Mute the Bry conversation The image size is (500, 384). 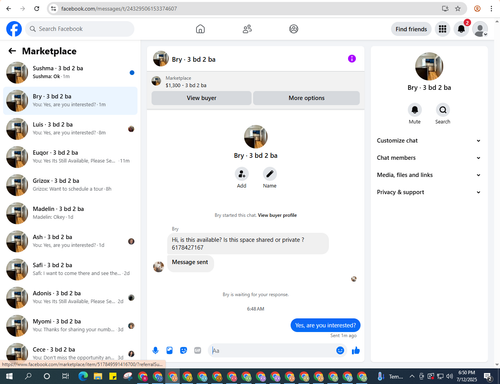coord(415,110)
